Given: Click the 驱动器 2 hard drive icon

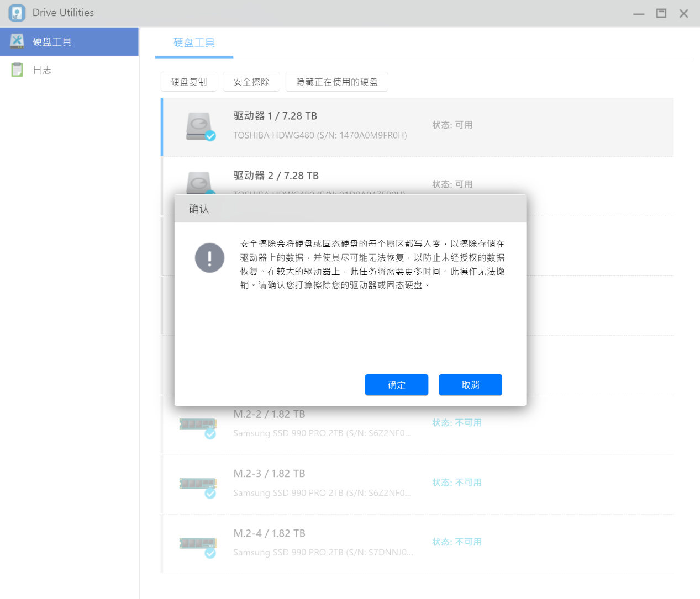Looking at the screenshot, I should (x=199, y=183).
